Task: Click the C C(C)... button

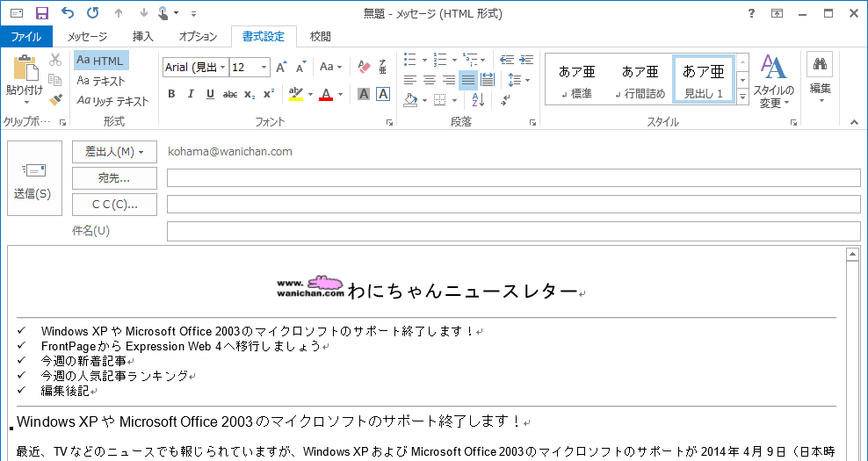Action: click(x=114, y=205)
